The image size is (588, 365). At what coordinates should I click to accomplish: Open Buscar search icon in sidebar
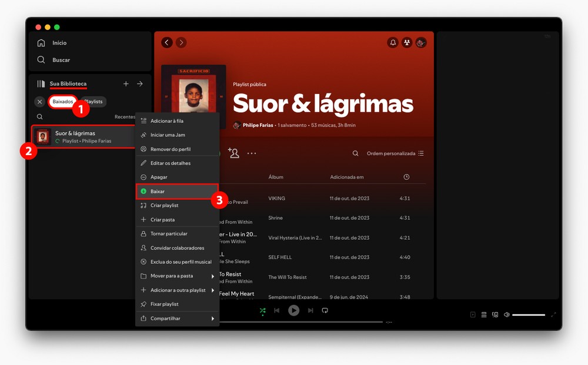(x=41, y=59)
